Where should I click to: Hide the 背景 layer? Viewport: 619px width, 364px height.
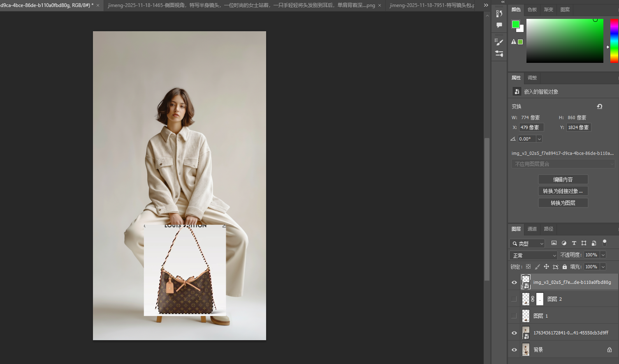point(514,350)
